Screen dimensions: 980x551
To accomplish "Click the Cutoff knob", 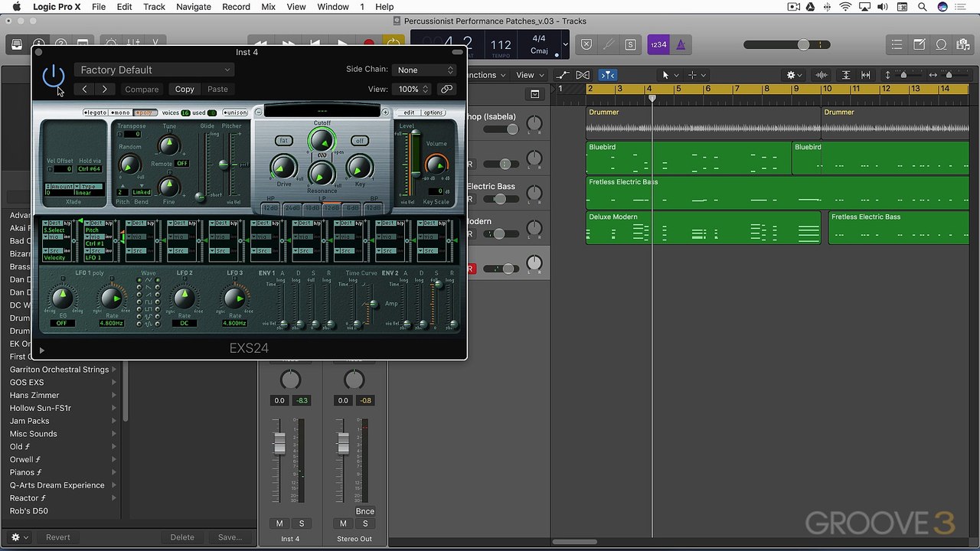I will pyautogui.click(x=322, y=141).
